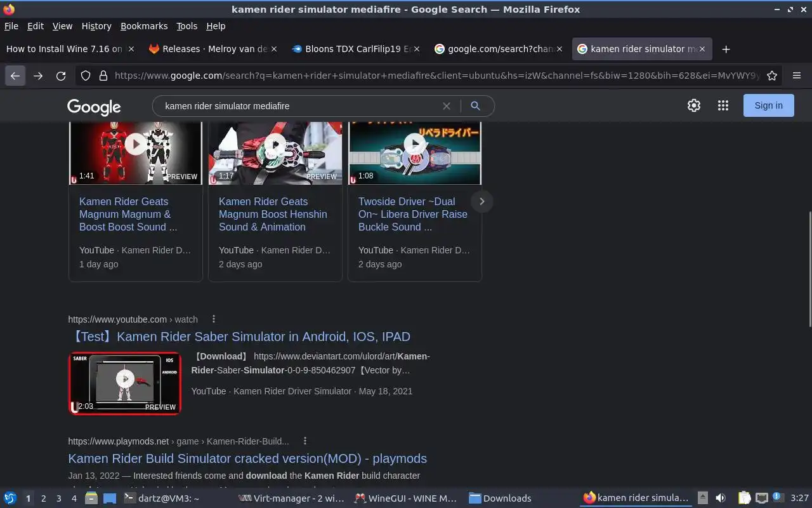Switch to virtual desktop 2
Image resolution: width=812 pixels, height=508 pixels.
(x=43, y=498)
